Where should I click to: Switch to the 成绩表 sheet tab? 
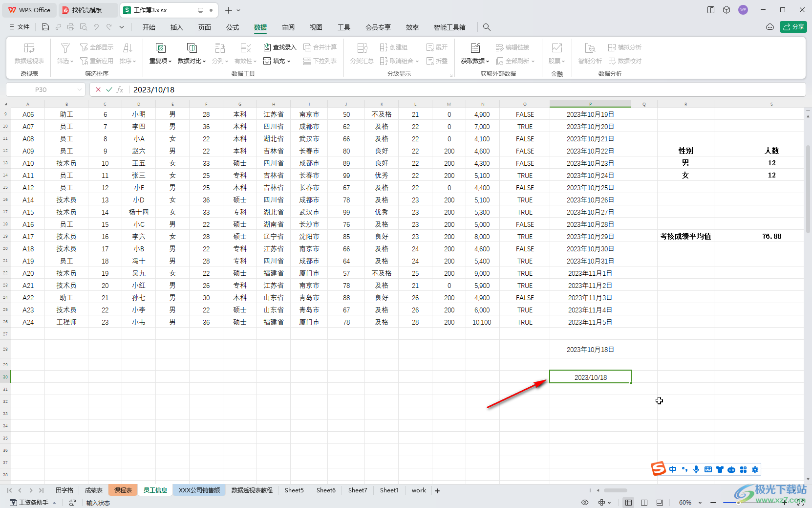point(94,490)
